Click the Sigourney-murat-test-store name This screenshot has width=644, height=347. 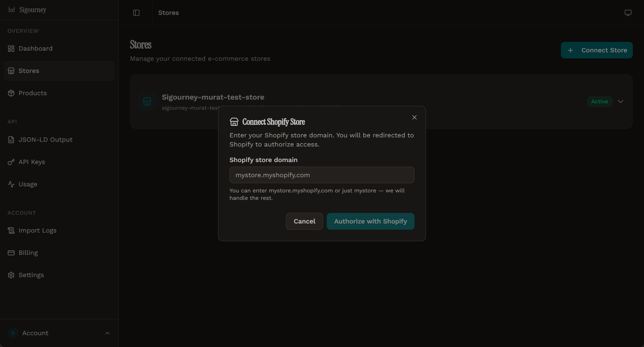213,97
